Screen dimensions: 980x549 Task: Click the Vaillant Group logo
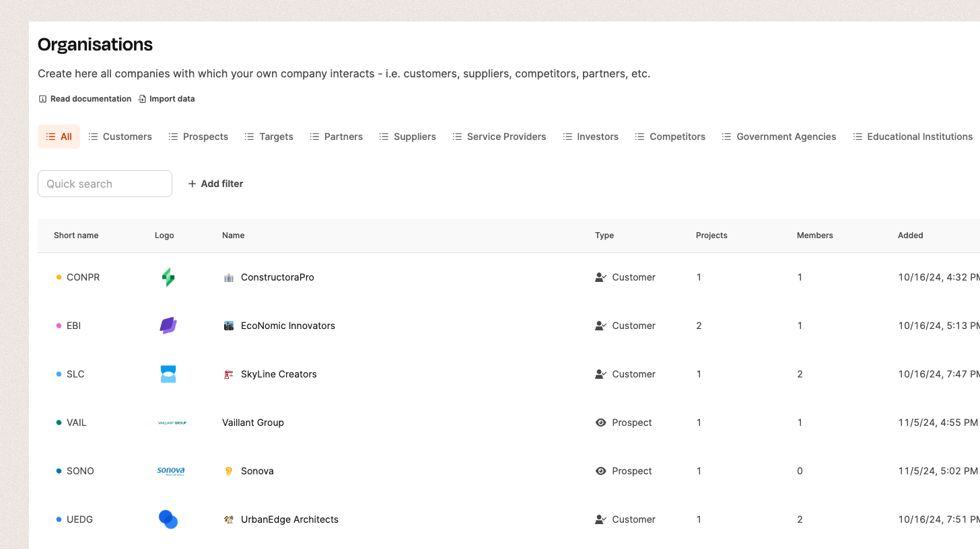172,423
